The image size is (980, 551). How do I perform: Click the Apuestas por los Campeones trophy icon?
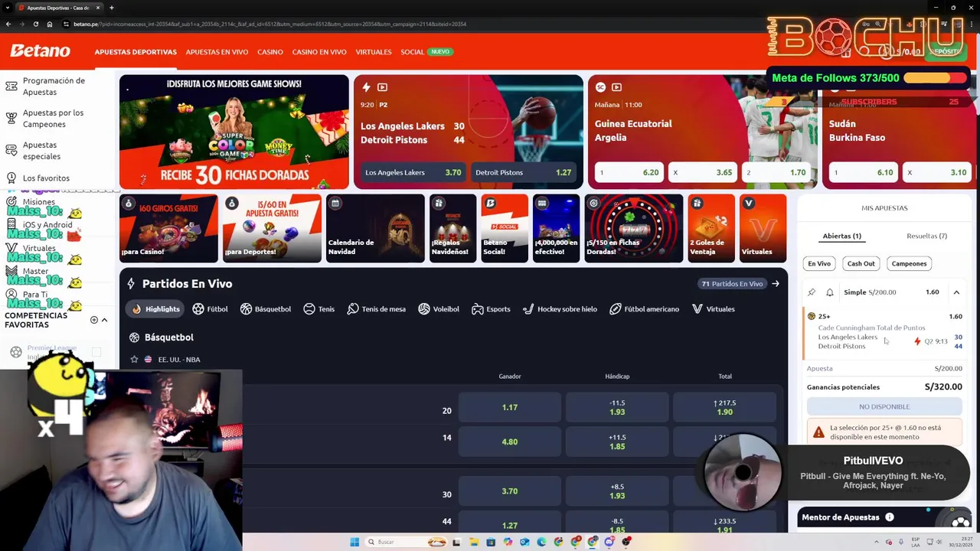(x=11, y=119)
